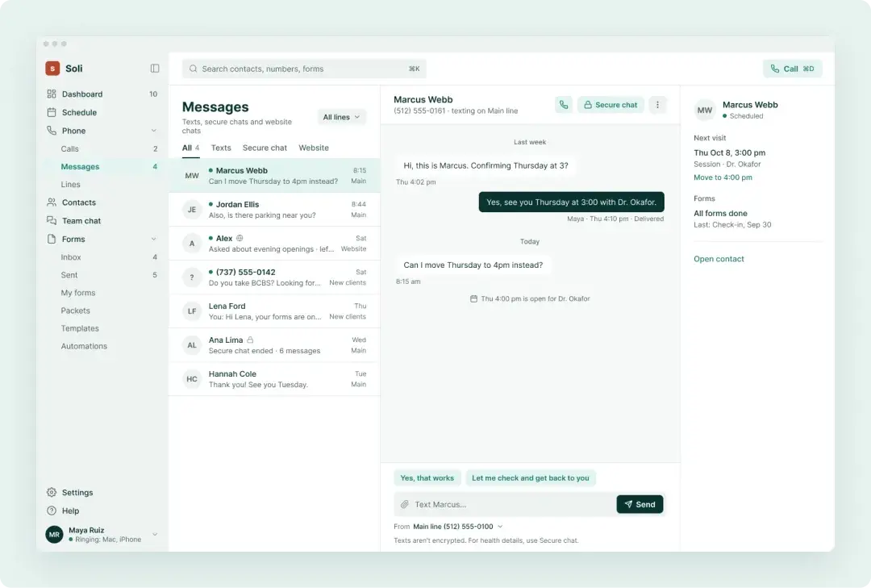The image size is (871, 588).
Task: Open Alex website conversation
Action: [274, 244]
